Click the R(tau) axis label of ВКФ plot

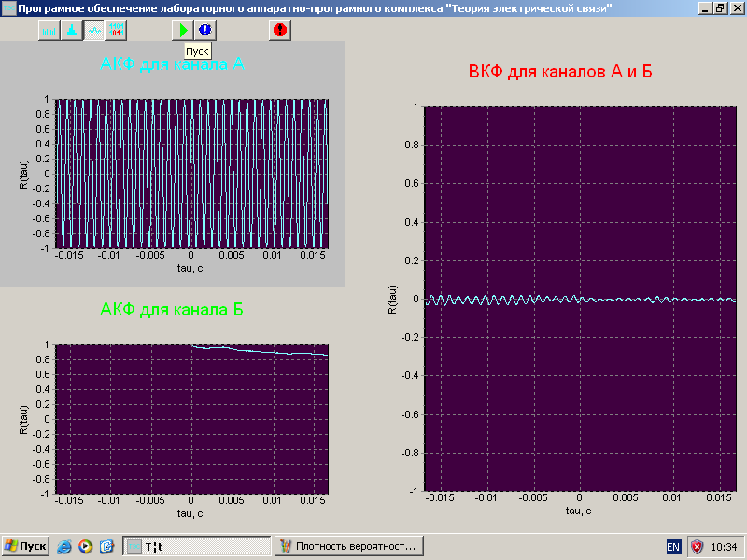pyautogui.click(x=392, y=300)
